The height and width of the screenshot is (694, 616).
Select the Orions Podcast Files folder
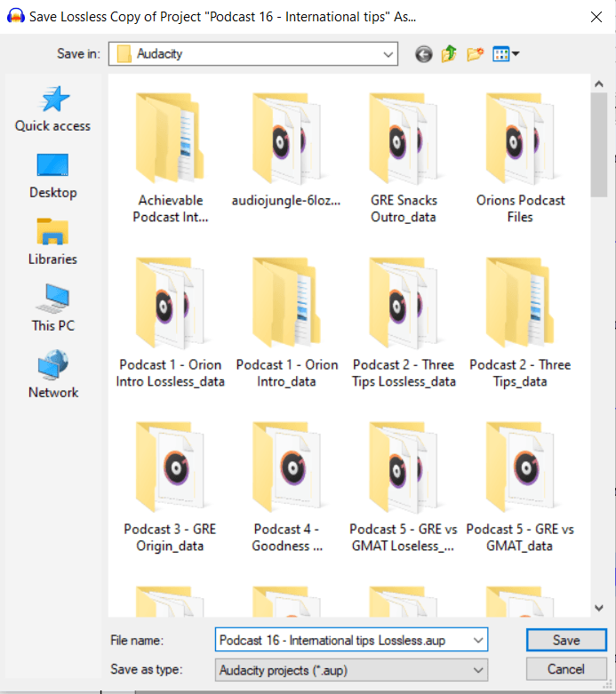(520, 160)
